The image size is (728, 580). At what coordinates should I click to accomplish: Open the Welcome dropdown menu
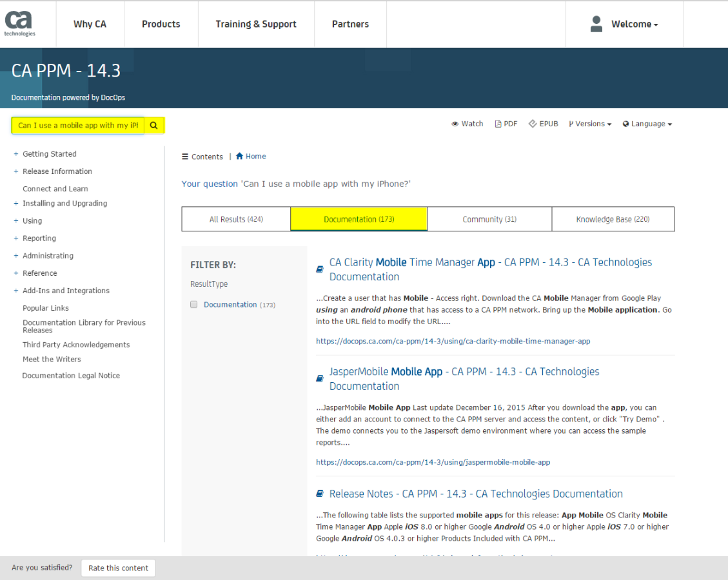tap(635, 24)
